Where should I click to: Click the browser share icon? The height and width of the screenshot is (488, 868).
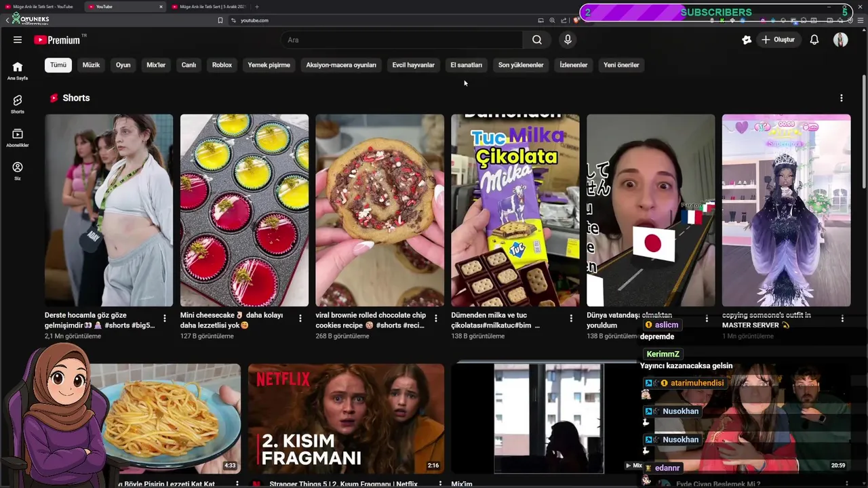pos(564,20)
